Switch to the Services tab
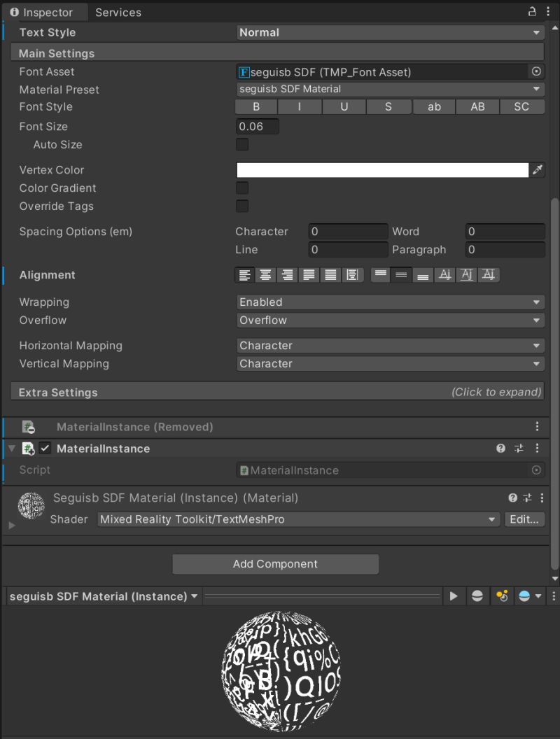The height and width of the screenshot is (739, 560). pos(118,12)
